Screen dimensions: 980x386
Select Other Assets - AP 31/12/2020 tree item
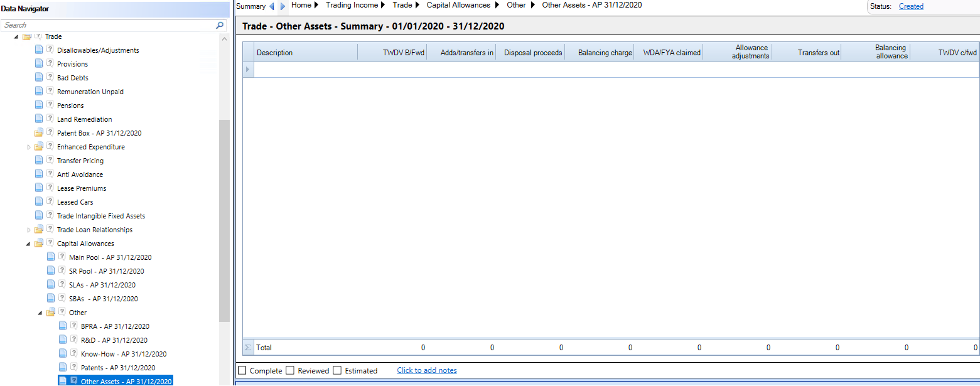[x=126, y=382]
